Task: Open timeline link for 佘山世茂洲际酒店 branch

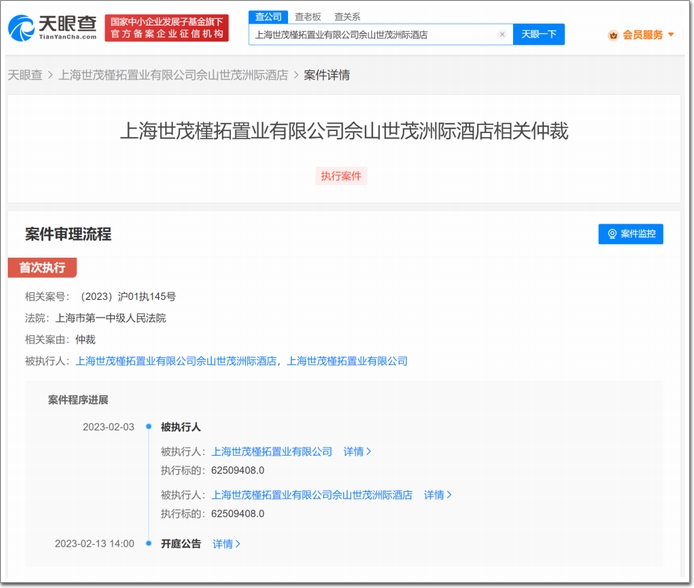Action: [312, 495]
